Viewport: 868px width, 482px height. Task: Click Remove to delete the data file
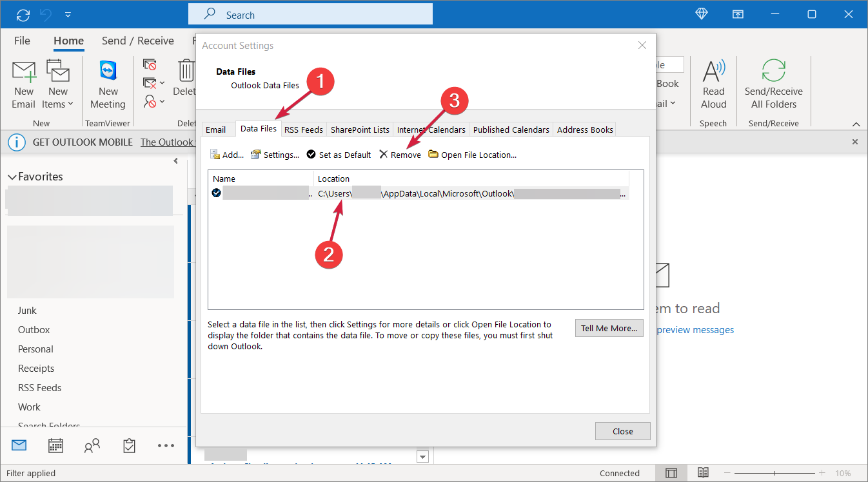point(400,155)
